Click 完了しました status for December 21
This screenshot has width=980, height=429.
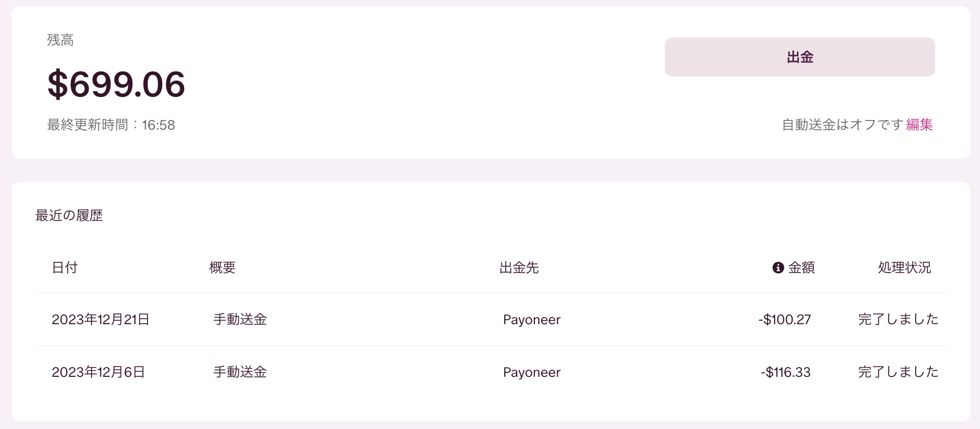pyautogui.click(x=898, y=319)
